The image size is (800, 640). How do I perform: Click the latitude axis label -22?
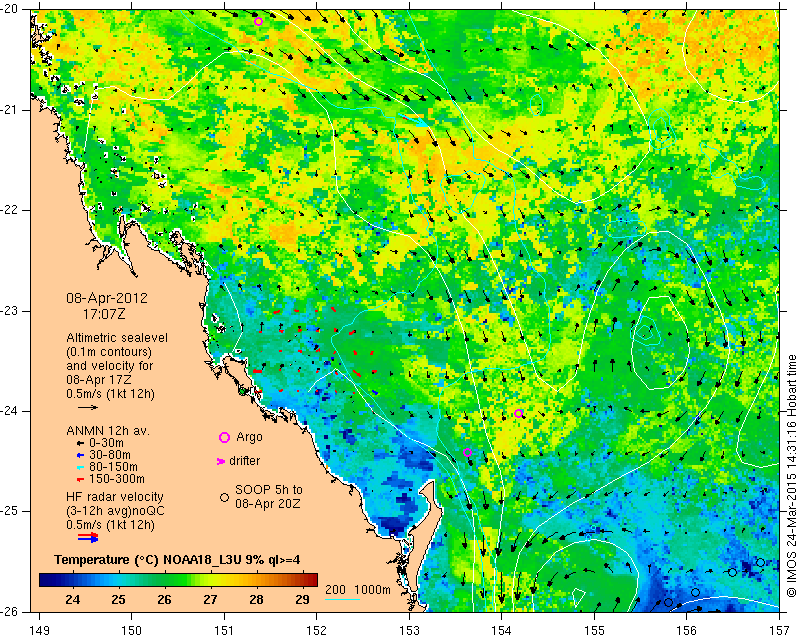10,210
